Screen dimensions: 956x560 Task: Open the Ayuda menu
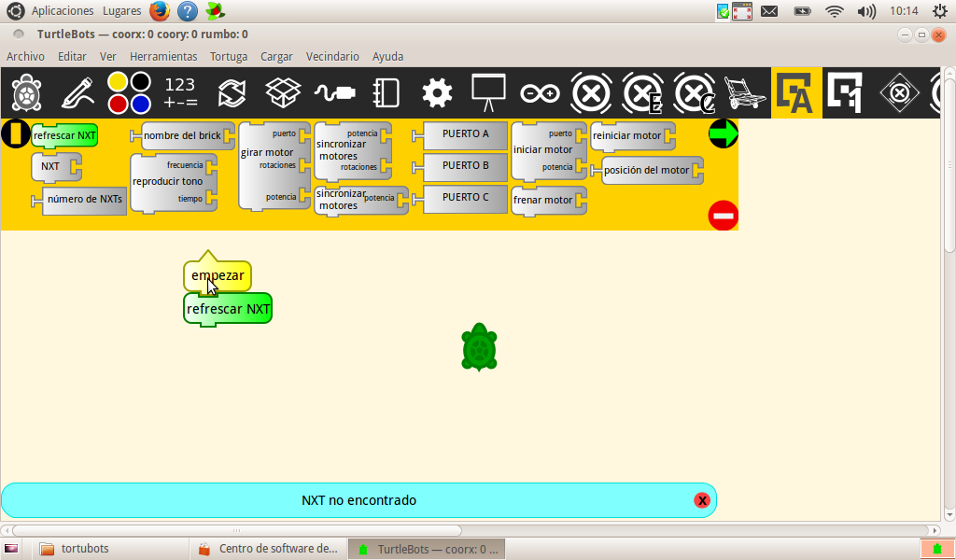(387, 57)
